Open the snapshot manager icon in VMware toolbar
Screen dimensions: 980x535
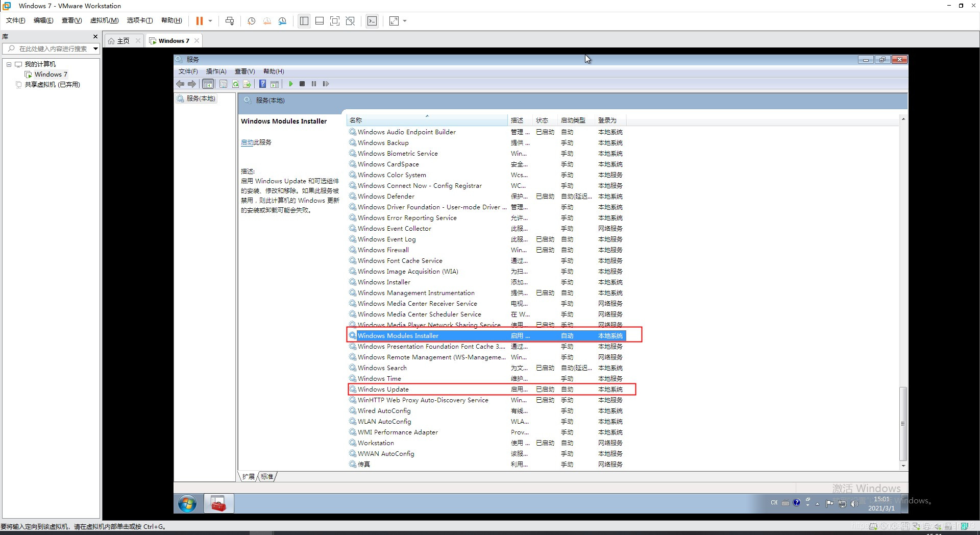pyautogui.click(x=283, y=21)
